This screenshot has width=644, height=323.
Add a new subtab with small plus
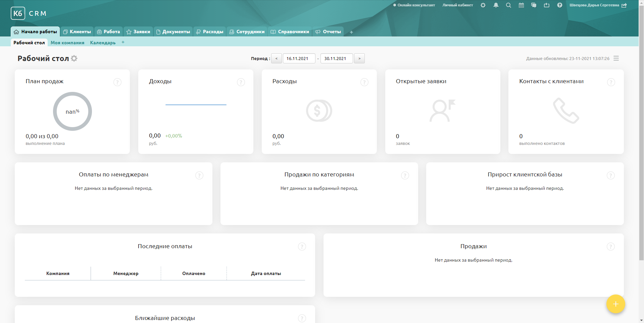pyautogui.click(x=123, y=42)
